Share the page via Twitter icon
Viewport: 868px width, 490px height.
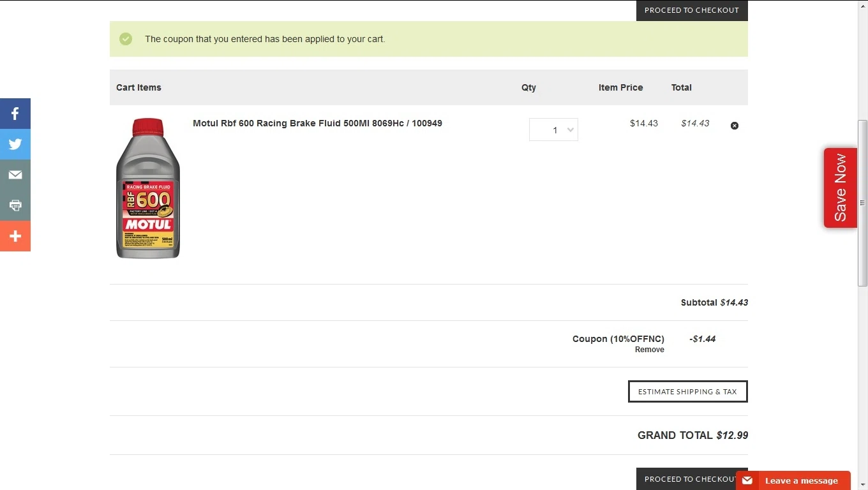(15, 144)
